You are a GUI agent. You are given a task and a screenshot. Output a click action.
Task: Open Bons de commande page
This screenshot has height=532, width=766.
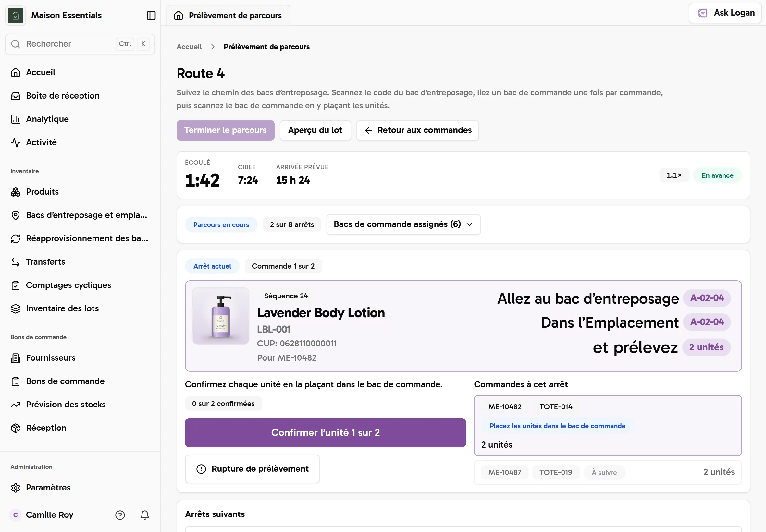80,381
